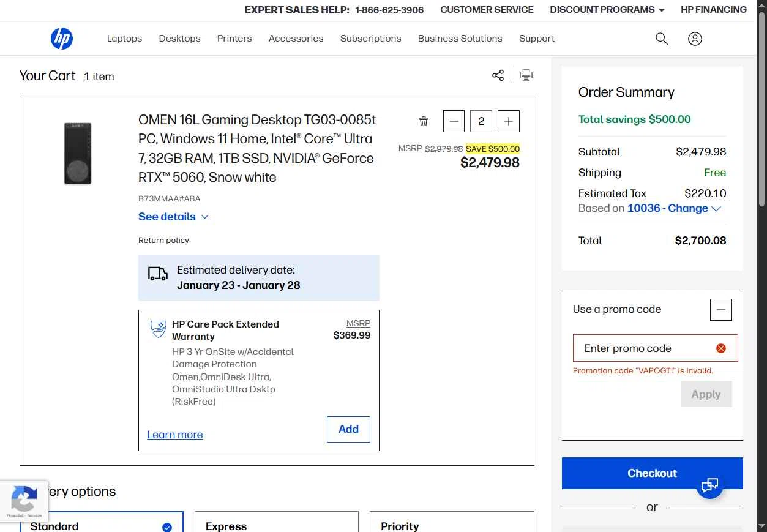This screenshot has width=767, height=532.
Task: Click the January 23 - January 28 date
Action: click(239, 285)
